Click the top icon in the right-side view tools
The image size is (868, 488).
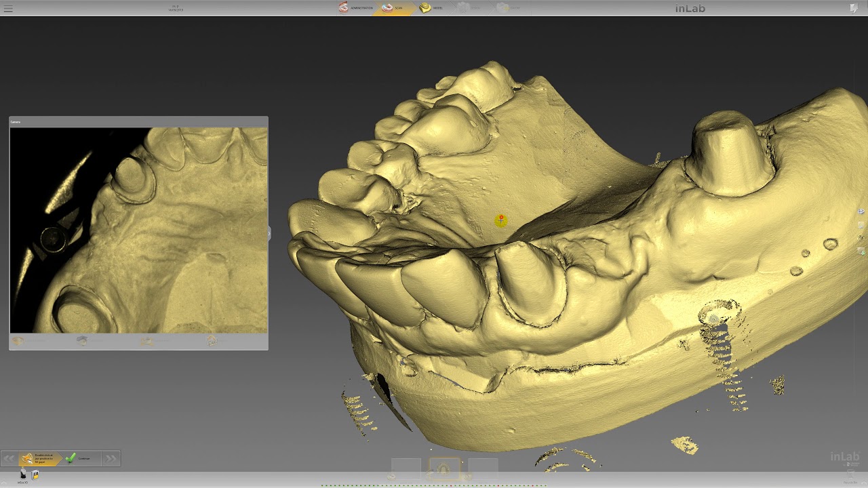coord(861,211)
